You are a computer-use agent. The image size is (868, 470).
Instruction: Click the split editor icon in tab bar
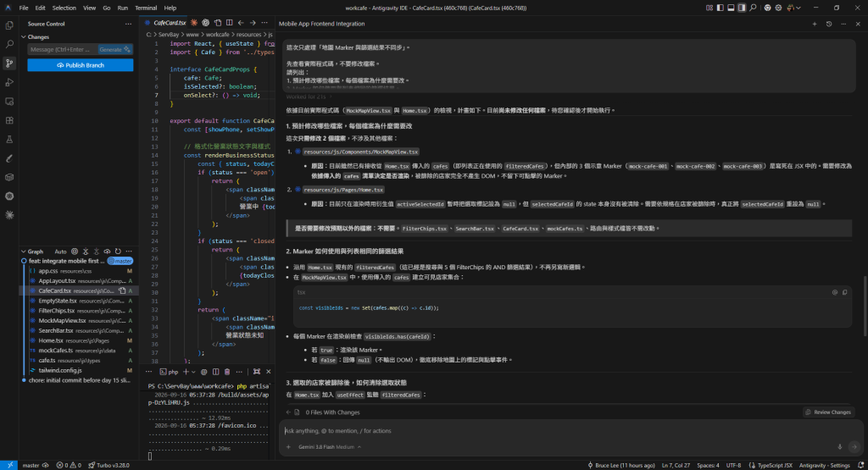[x=229, y=23]
